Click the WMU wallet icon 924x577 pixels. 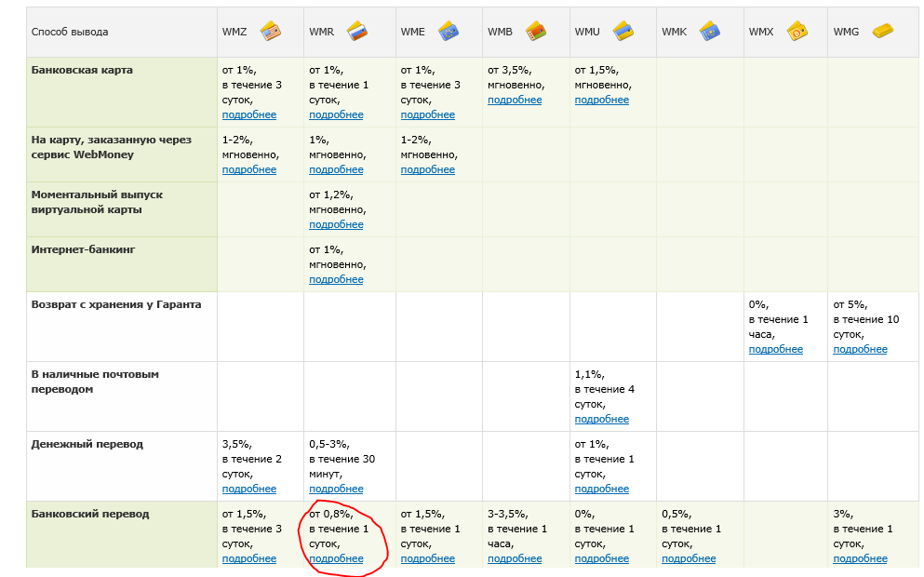click(x=623, y=31)
